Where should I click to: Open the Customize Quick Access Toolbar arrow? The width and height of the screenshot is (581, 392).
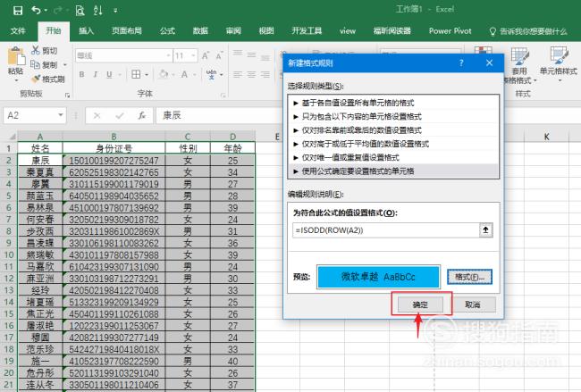click(x=115, y=11)
